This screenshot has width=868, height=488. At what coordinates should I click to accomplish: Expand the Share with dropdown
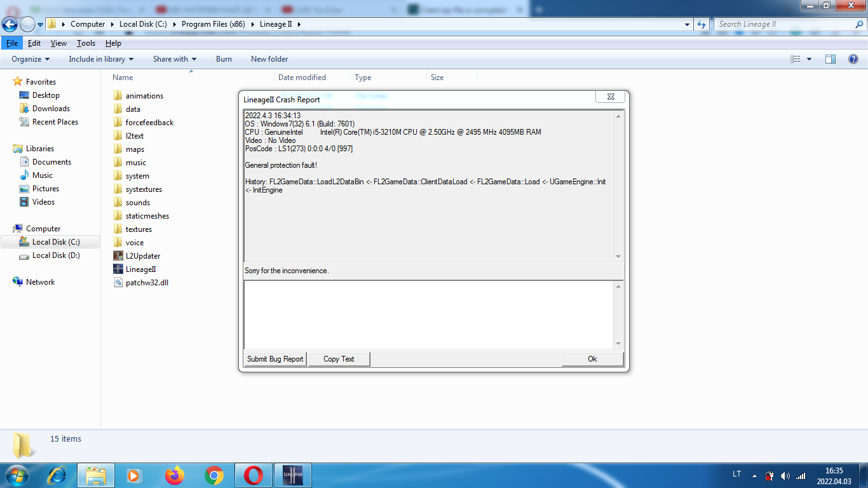pos(175,59)
